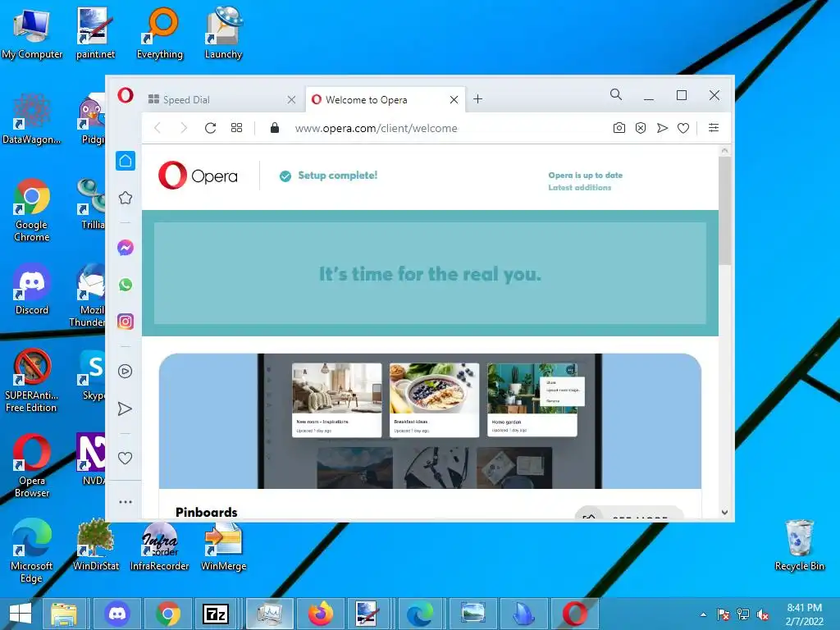Open the ad blocker shield icon
This screenshot has width=840, height=630.
(x=641, y=128)
